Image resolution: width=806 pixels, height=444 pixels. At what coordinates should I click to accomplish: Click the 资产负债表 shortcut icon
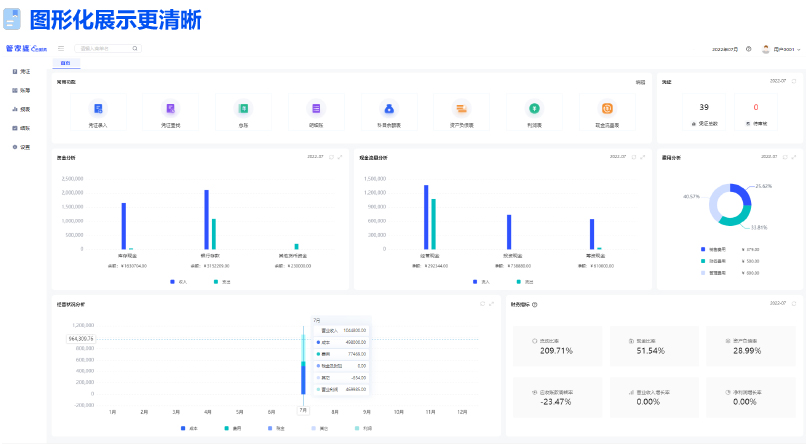click(x=461, y=108)
